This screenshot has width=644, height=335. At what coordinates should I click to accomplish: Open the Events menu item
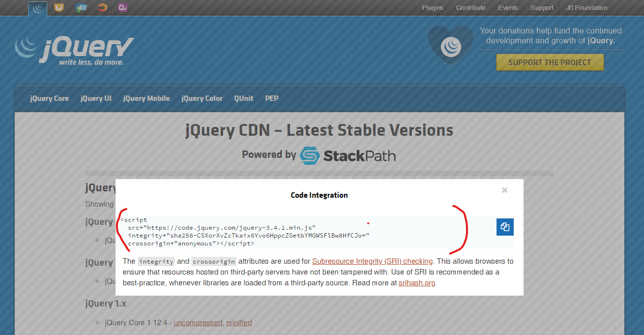point(508,7)
